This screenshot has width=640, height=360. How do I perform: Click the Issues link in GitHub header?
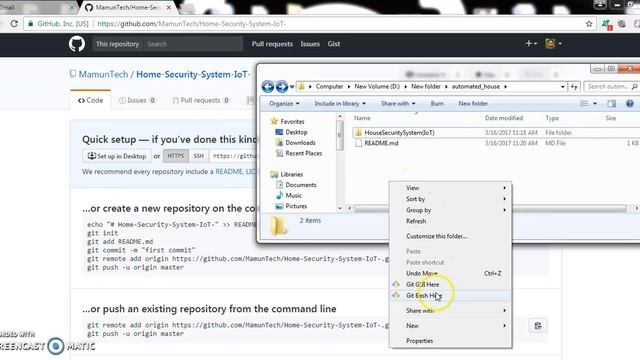[x=310, y=44]
